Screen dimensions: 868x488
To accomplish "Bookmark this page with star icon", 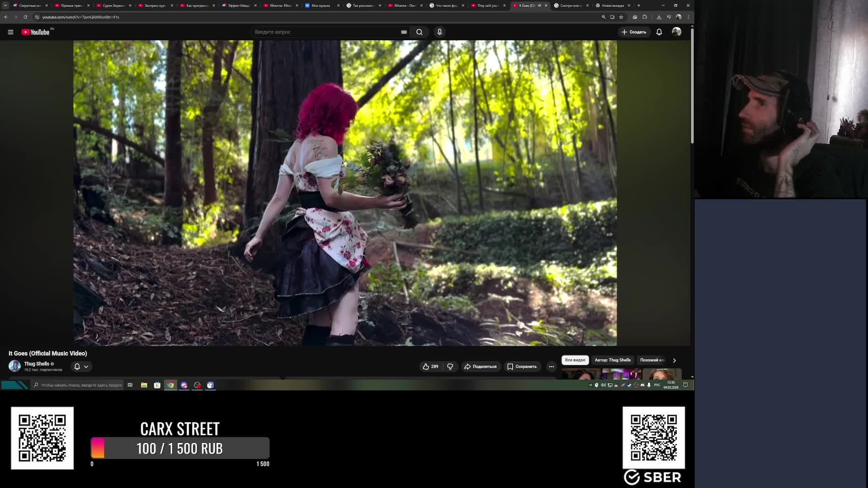I will [x=621, y=17].
